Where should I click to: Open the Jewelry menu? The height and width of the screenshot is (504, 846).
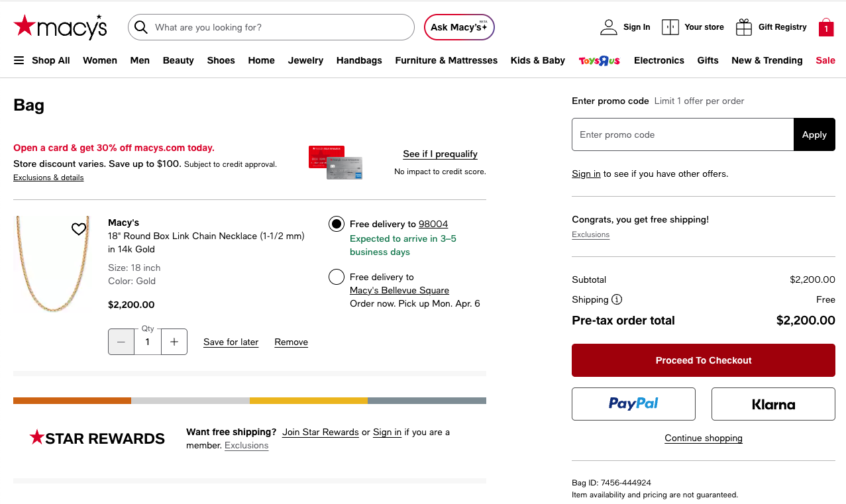click(x=305, y=60)
